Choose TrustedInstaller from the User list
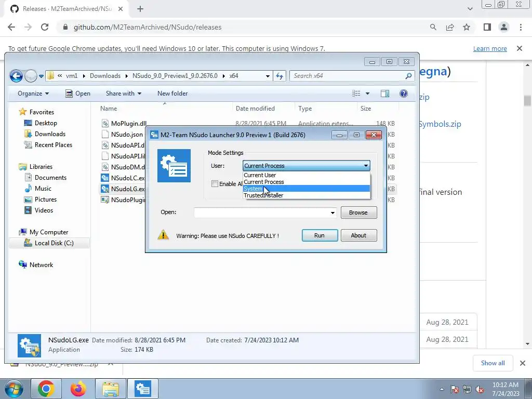 (x=307, y=195)
